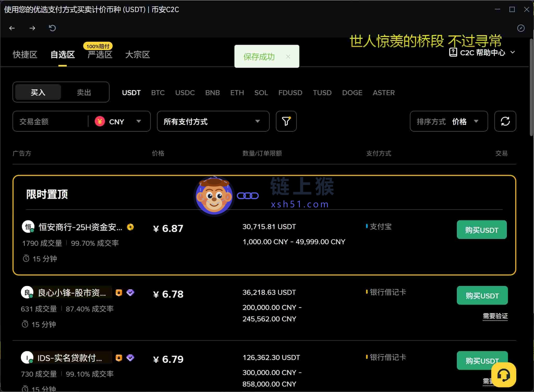Switch to the 大宗区 tab
This screenshot has height=392, width=534.
click(137, 54)
